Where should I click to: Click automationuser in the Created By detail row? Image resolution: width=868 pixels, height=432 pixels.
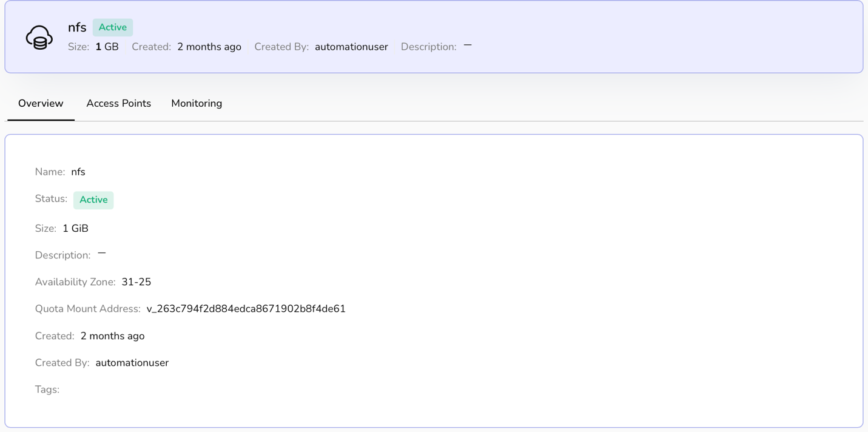132,363
